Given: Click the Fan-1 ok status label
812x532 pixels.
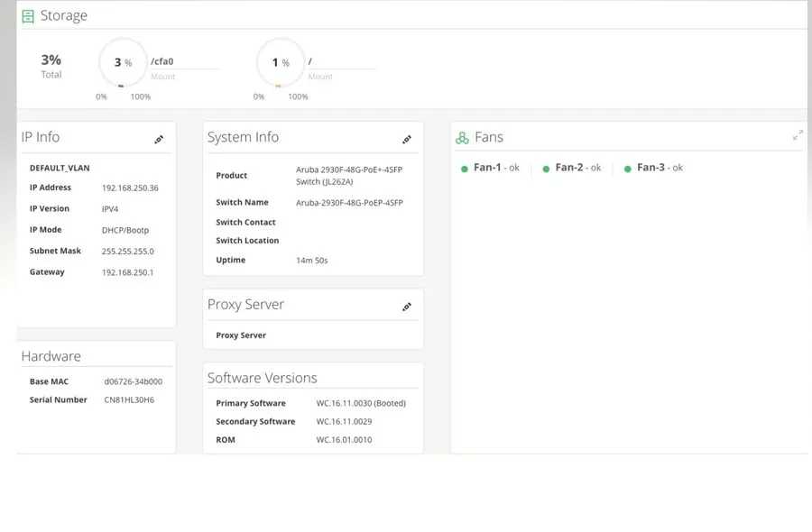Looking at the screenshot, I should 496,168.
